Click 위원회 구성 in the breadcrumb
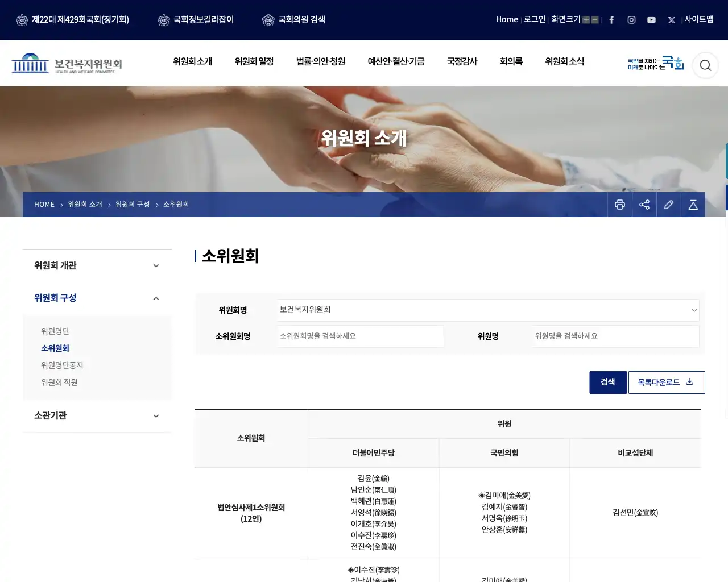 pos(133,205)
